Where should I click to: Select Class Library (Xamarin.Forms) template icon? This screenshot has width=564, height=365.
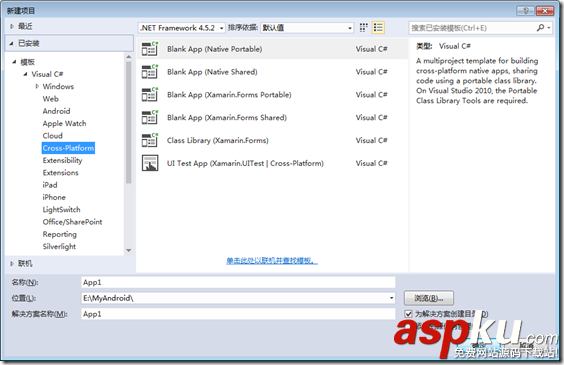coord(150,140)
